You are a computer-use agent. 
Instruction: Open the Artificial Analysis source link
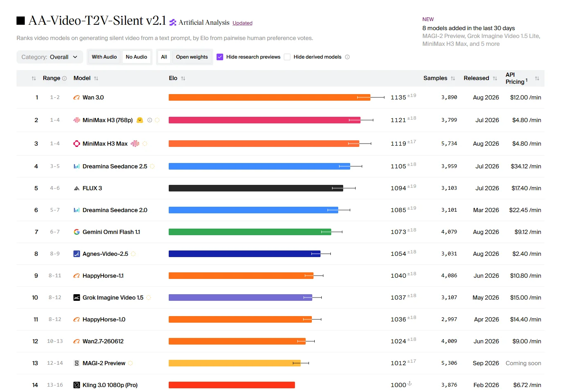point(204,23)
